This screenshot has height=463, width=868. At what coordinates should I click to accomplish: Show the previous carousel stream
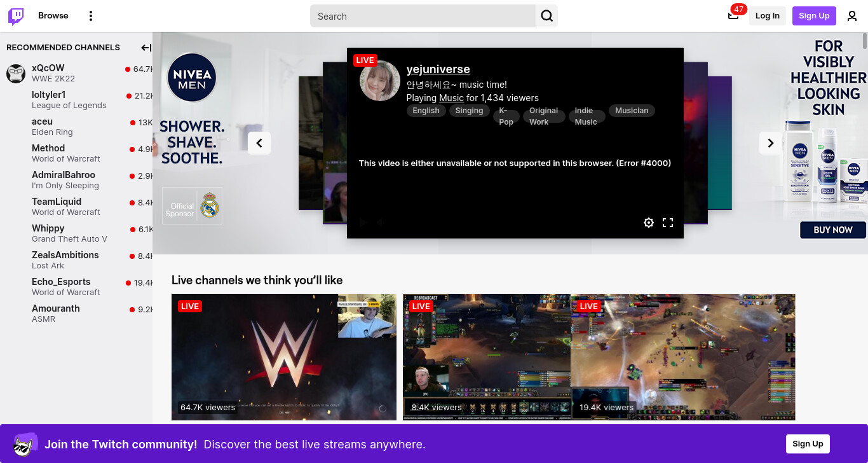point(259,143)
